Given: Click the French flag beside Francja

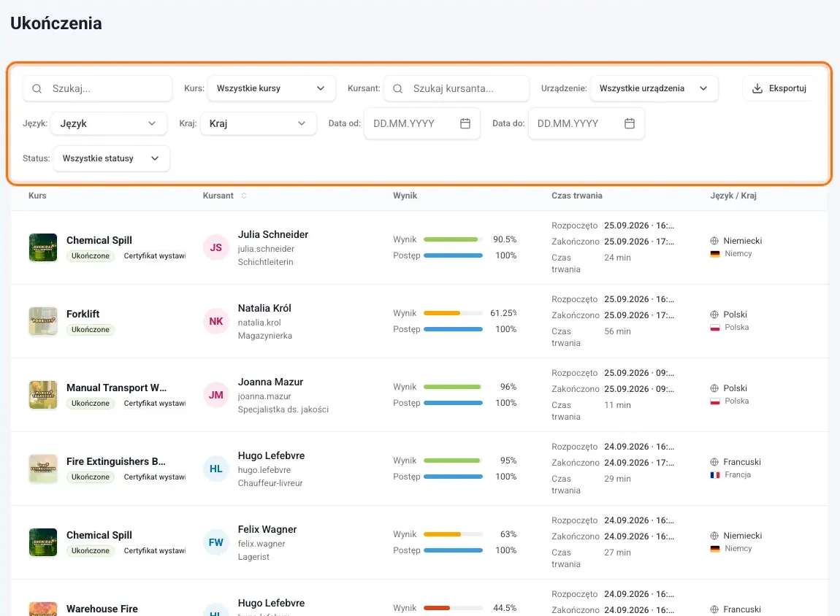Looking at the screenshot, I should [714, 475].
